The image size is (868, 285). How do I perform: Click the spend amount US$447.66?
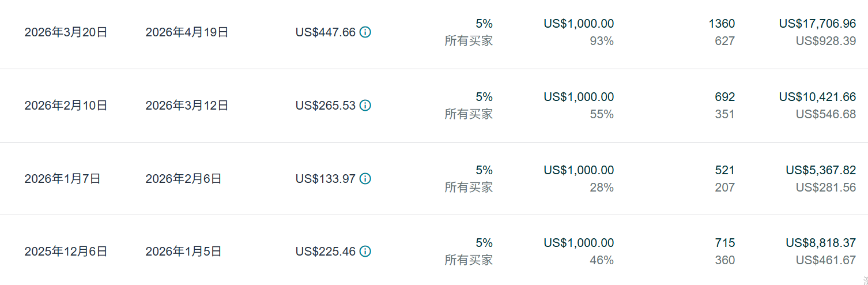click(x=325, y=32)
